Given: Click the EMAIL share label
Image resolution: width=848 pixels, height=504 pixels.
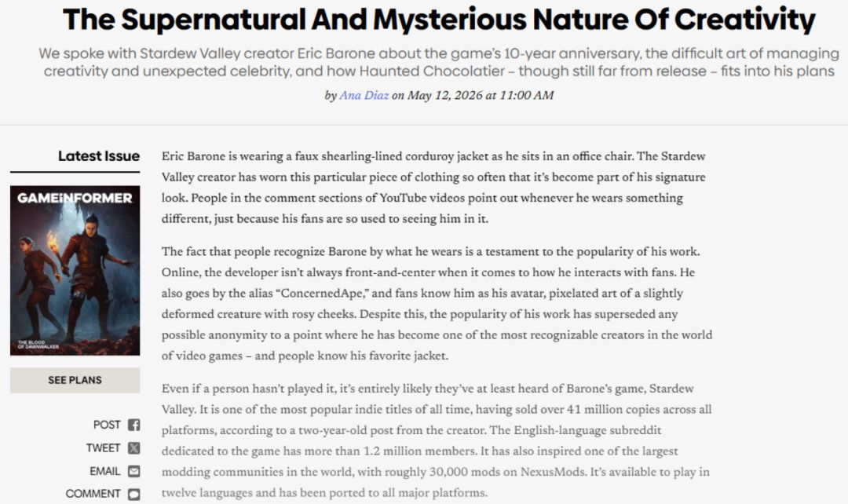Looking at the screenshot, I should click(x=105, y=472).
